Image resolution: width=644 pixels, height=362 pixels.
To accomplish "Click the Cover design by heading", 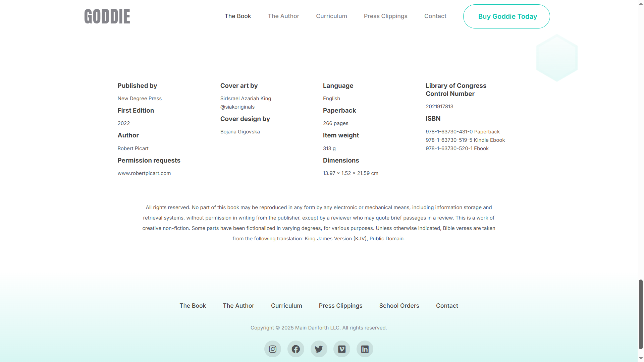I will point(245,119).
